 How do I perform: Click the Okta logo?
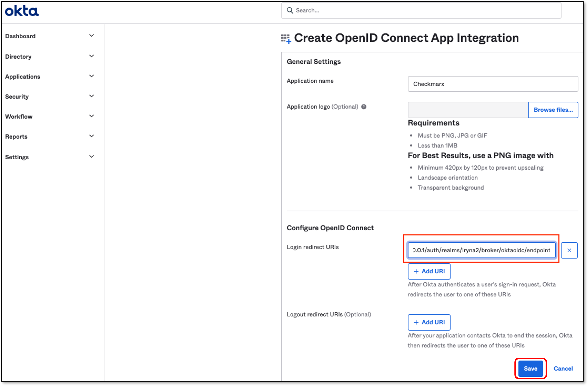pos(22,11)
